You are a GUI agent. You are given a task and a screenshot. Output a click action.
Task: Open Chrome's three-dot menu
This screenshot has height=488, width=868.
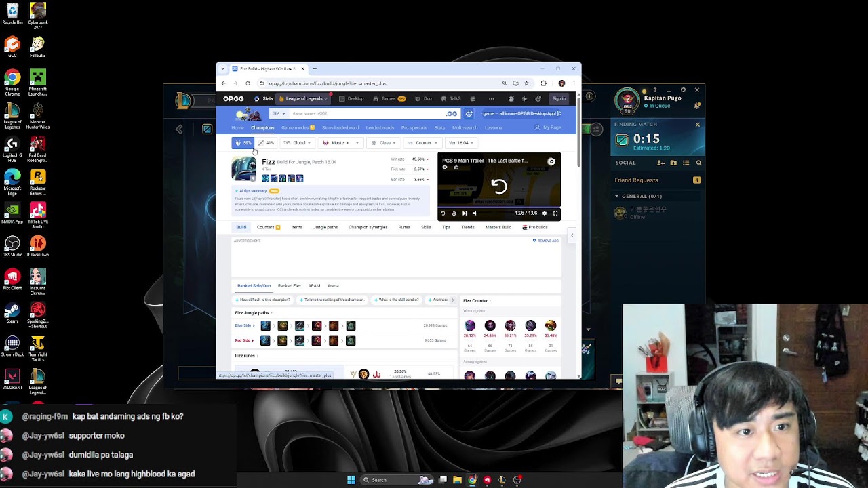click(x=574, y=83)
